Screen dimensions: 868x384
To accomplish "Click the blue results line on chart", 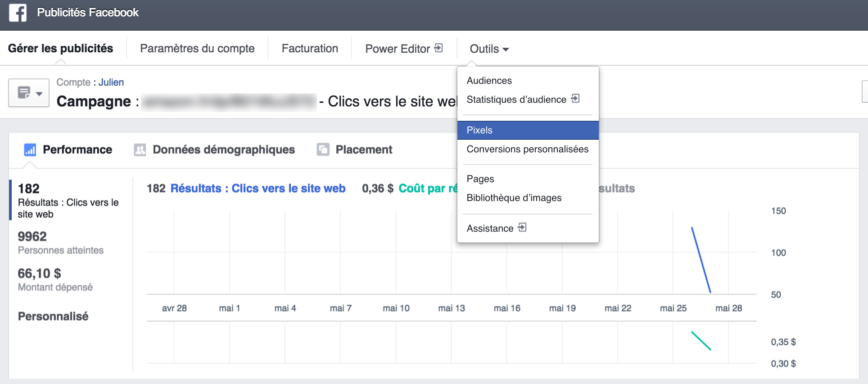I will click(701, 260).
